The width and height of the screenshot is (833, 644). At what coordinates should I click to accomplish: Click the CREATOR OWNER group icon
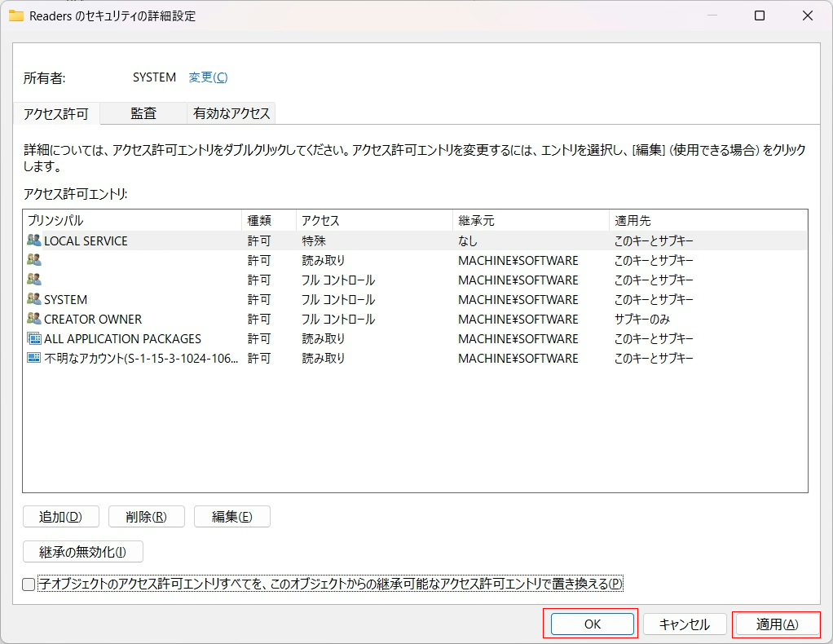coord(34,319)
